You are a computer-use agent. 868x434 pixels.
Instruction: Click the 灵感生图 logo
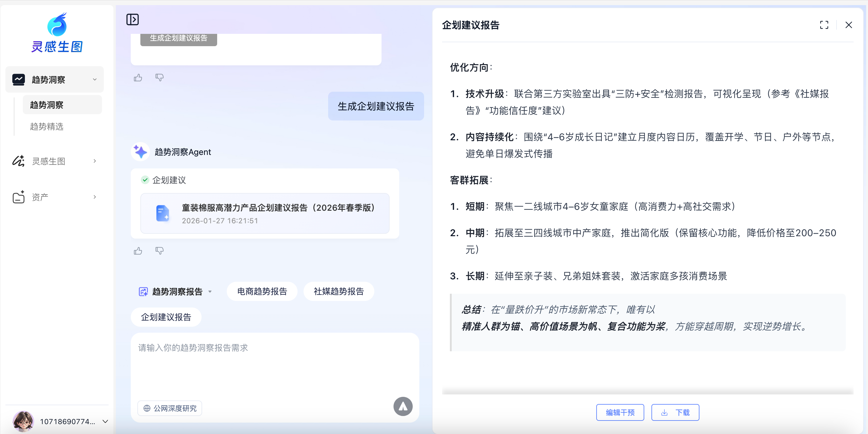pos(57,33)
